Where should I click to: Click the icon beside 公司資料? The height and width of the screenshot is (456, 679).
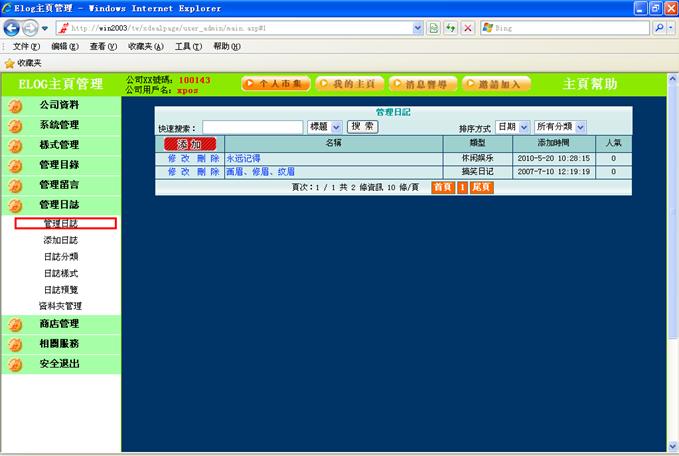(15, 105)
